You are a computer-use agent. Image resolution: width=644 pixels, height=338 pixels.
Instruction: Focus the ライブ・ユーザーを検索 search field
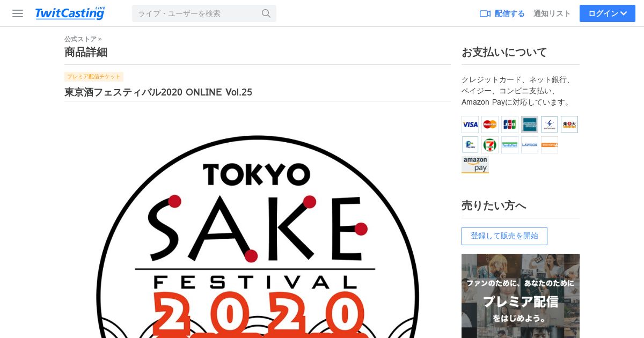(x=196, y=13)
